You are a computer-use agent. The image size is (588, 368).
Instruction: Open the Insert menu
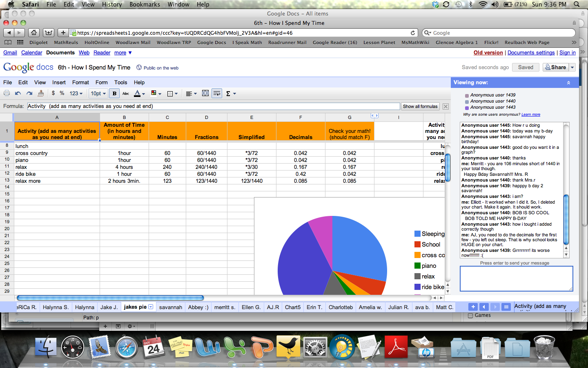click(x=59, y=82)
